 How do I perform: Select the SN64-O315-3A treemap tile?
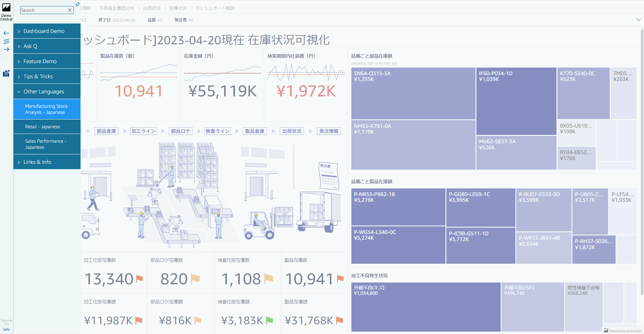[x=413, y=94]
